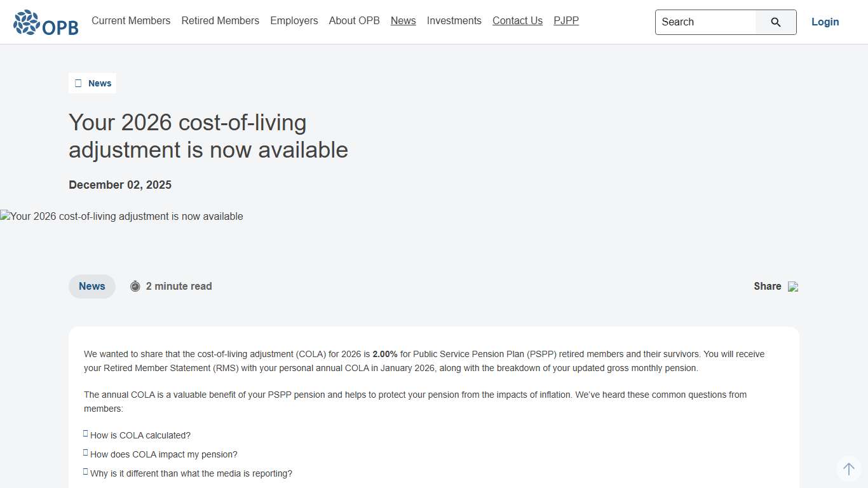Open the About OPB menu

point(354,20)
